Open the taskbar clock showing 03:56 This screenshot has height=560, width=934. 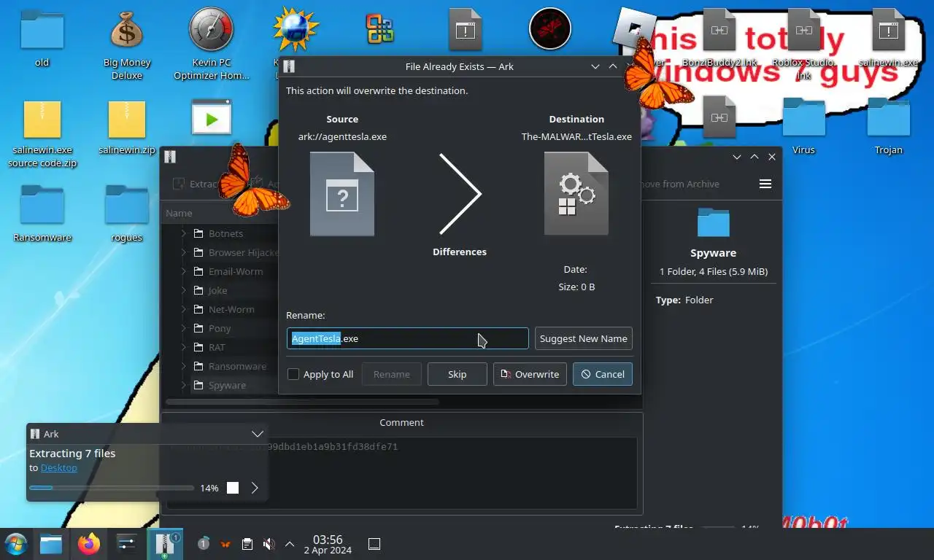(x=328, y=544)
